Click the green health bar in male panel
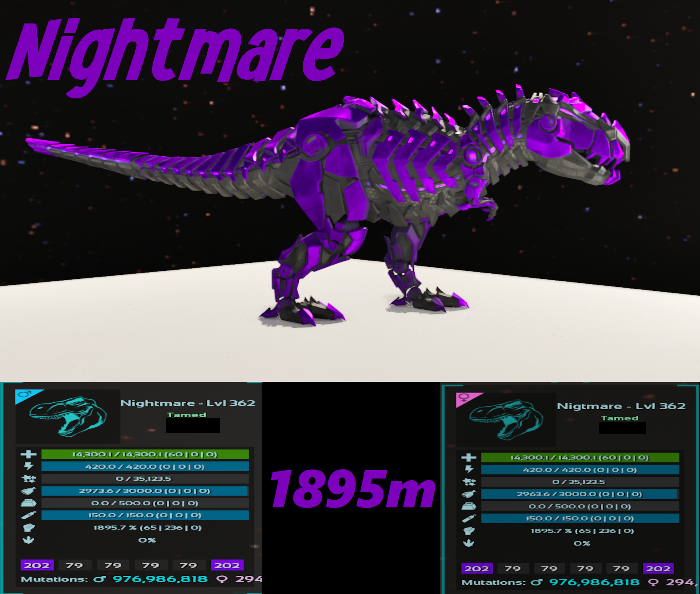Screen dimensions: 700x594 (145, 454)
